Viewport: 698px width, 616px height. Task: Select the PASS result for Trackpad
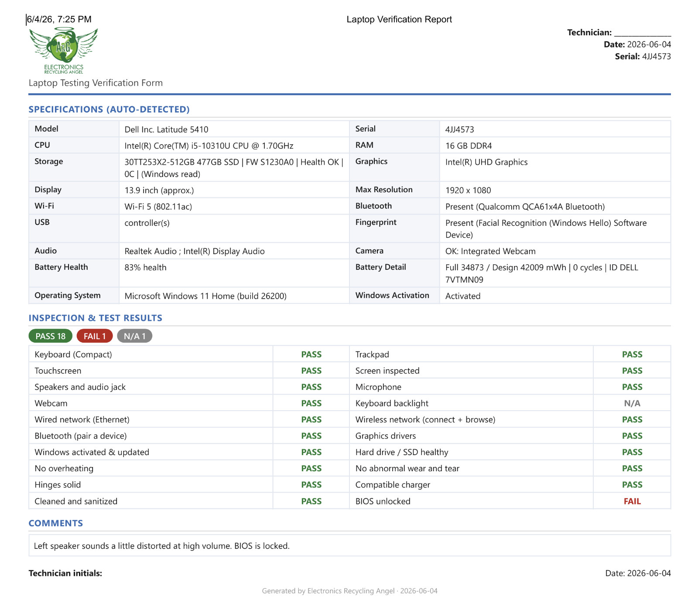pos(632,354)
